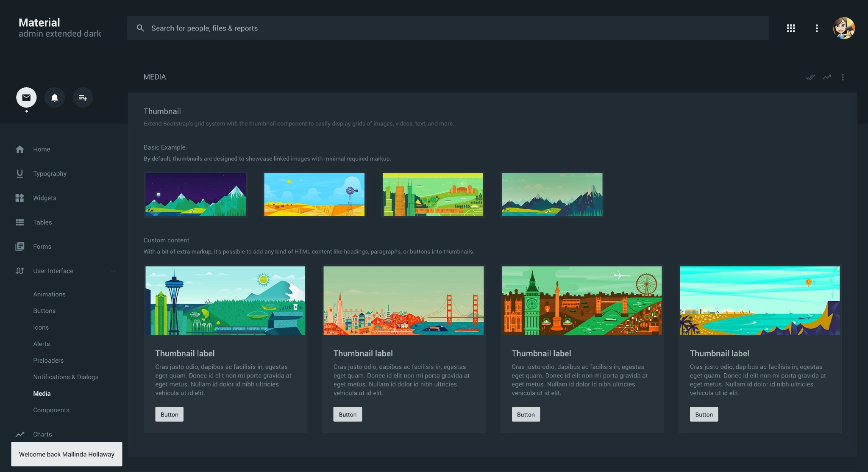Click the playlist add icon
The height and width of the screenshot is (472, 868).
(x=83, y=97)
